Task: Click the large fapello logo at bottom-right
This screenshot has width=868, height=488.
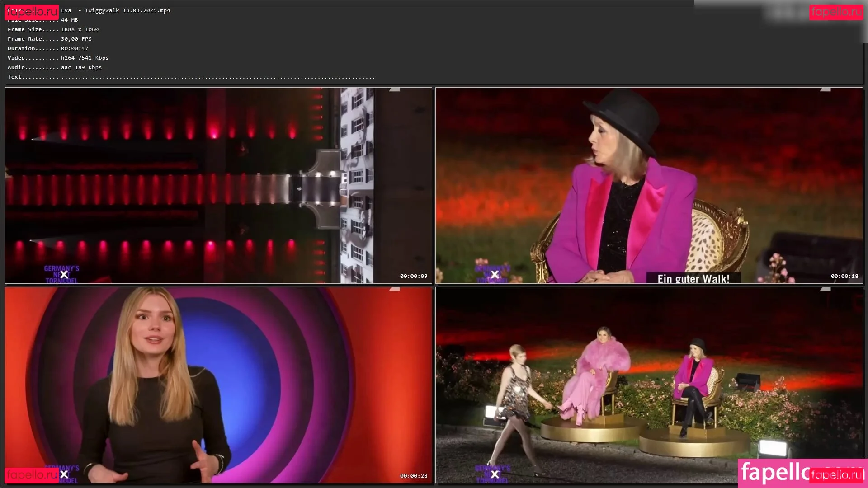Action: [x=773, y=473]
